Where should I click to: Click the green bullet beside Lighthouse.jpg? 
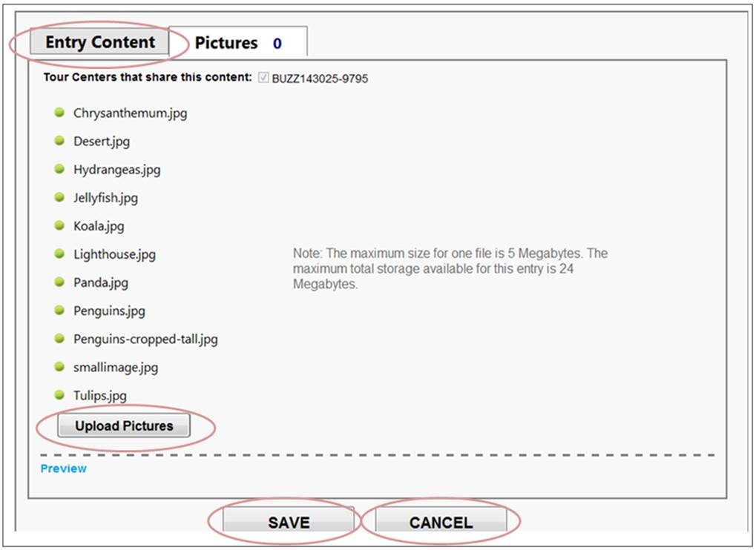tap(59, 254)
